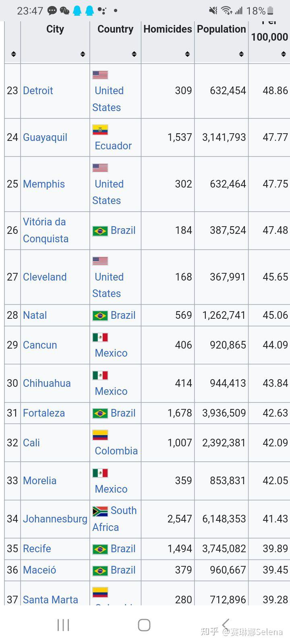Open the Santa Marta city link
The image size is (290, 644).
click(50, 600)
